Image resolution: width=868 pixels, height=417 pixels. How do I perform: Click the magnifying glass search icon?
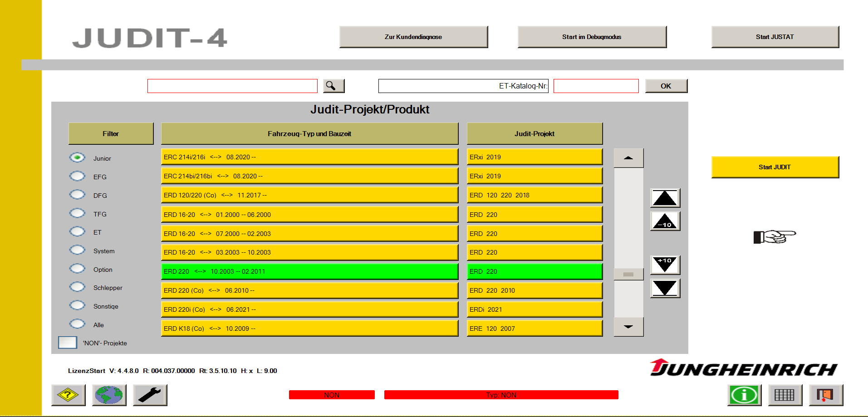[x=333, y=86]
